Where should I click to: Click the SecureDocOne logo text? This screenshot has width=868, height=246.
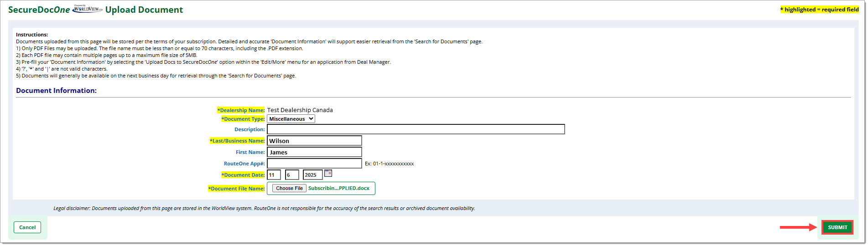(x=39, y=10)
